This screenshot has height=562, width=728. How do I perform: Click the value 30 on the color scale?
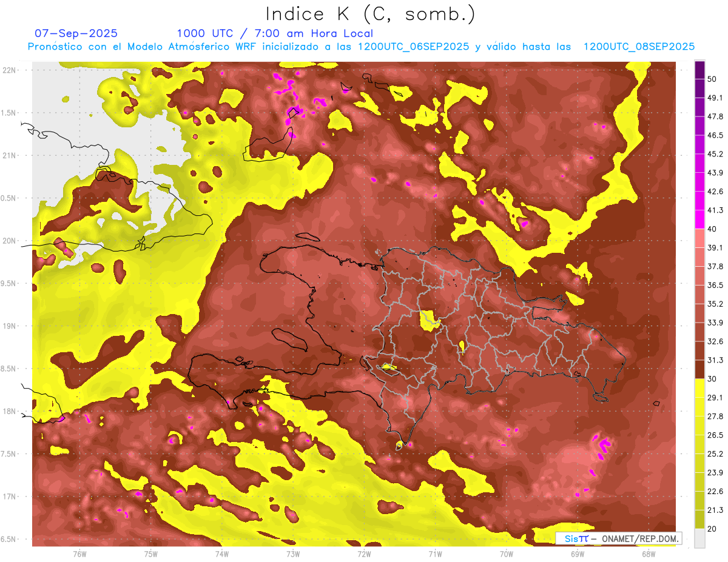(712, 379)
